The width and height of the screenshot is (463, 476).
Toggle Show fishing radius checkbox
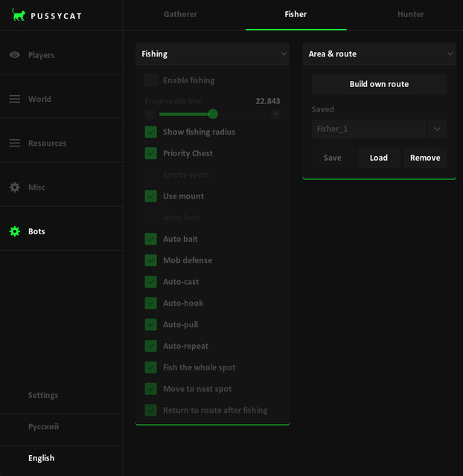click(x=151, y=132)
